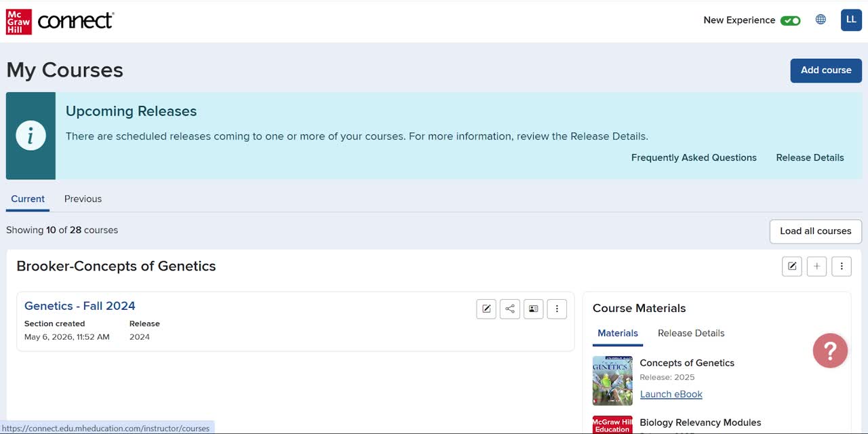868x434 pixels.
Task: Open the globe language selector icon
Action: [821, 20]
